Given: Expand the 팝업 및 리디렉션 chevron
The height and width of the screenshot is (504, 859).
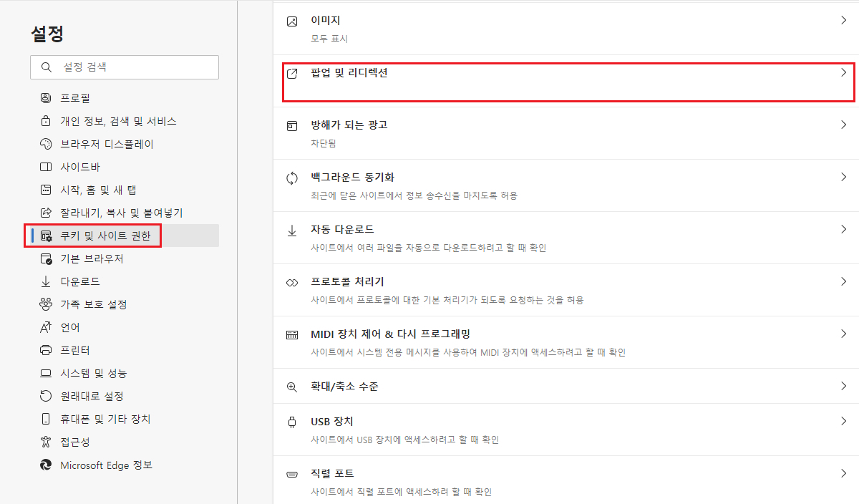Looking at the screenshot, I should [843, 72].
